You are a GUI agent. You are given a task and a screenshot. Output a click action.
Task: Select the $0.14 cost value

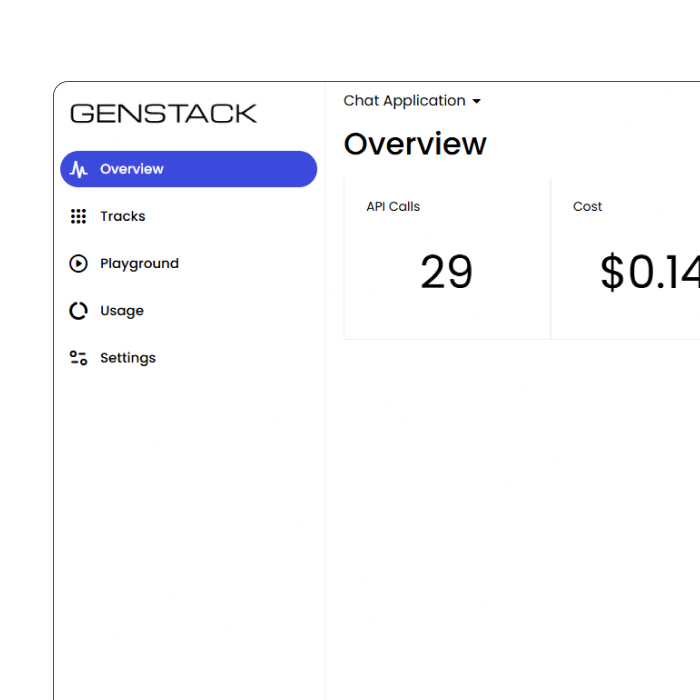pos(649,273)
